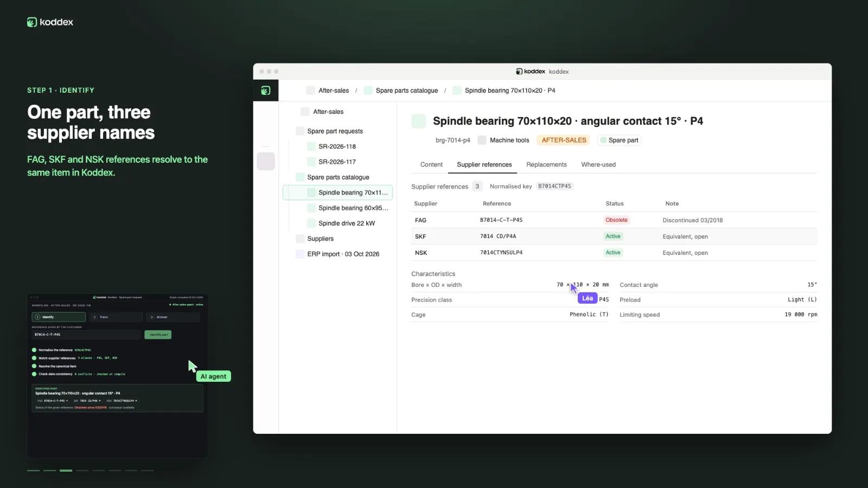This screenshot has height=488, width=868.
Task: Open the Where-used tab
Action: click(x=598, y=165)
